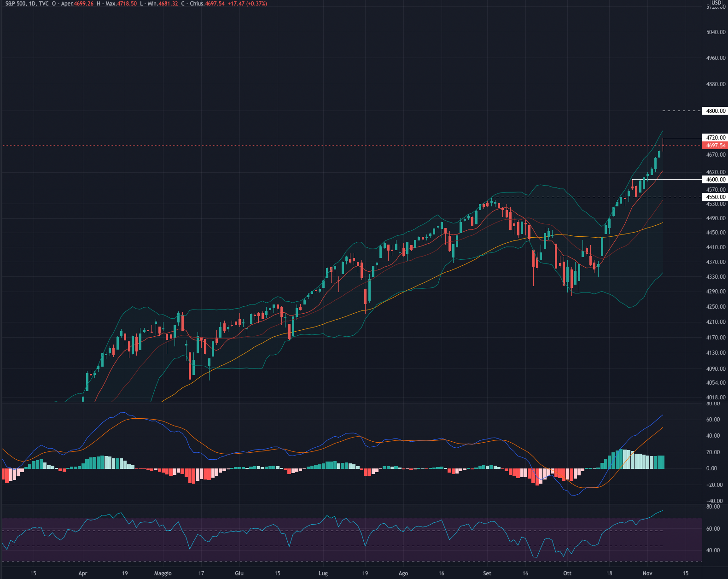Click 4054.00 on the price scale

(716, 383)
